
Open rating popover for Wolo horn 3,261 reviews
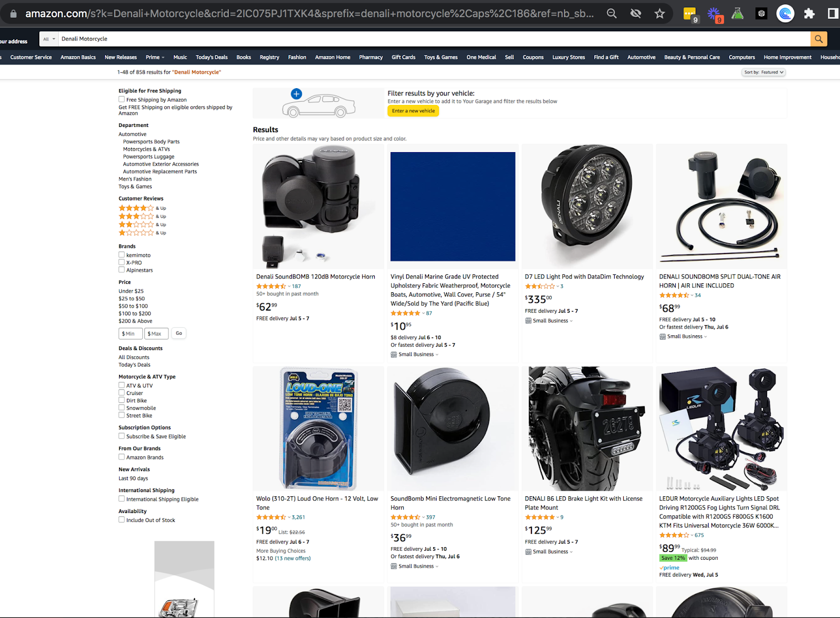pos(273,517)
